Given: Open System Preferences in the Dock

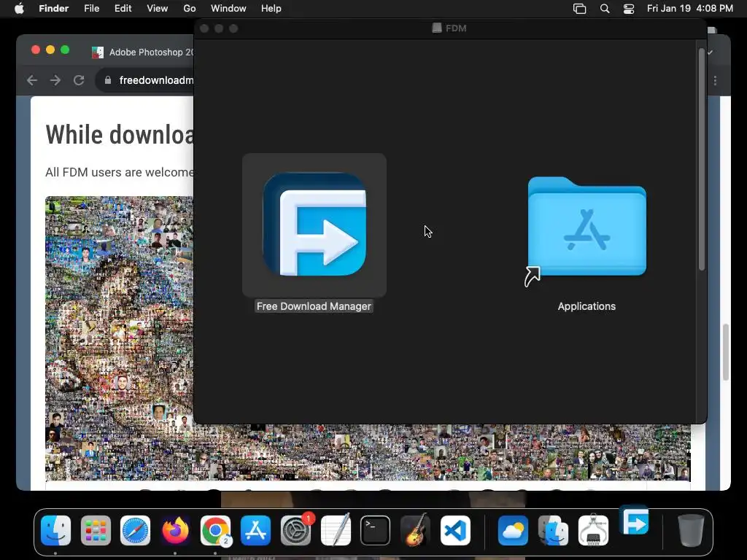Looking at the screenshot, I should coord(296,530).
